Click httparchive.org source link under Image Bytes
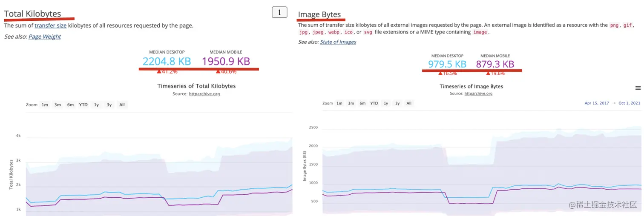 [478, 93]
